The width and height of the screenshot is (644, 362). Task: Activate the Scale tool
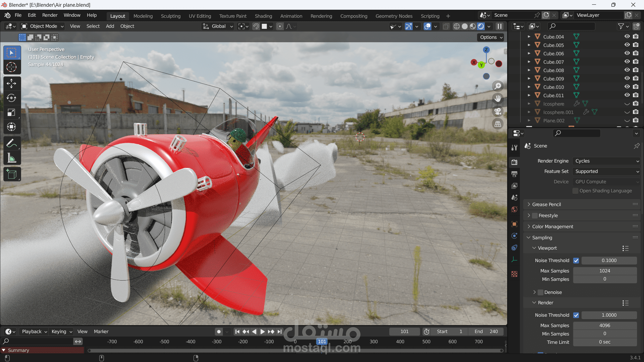click(x=12, y=112)
